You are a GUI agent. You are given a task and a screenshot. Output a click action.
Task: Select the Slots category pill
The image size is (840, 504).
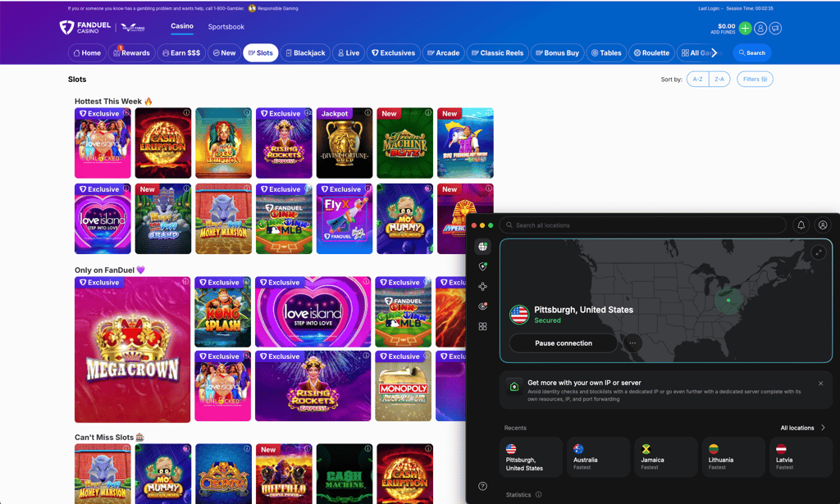point(260,53)
